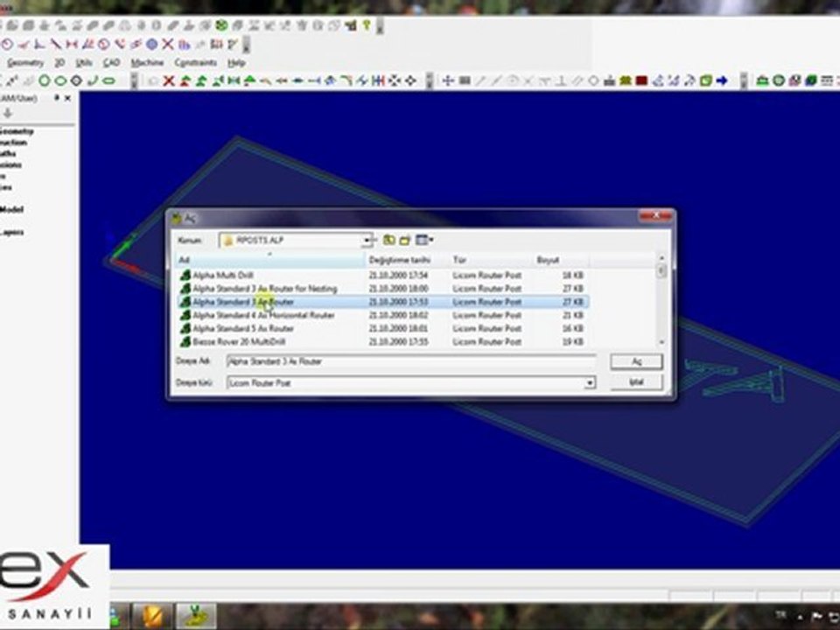
Task: Click the İptal (Cancel) button
Action: pyautogui.click(x=636, y=382)
